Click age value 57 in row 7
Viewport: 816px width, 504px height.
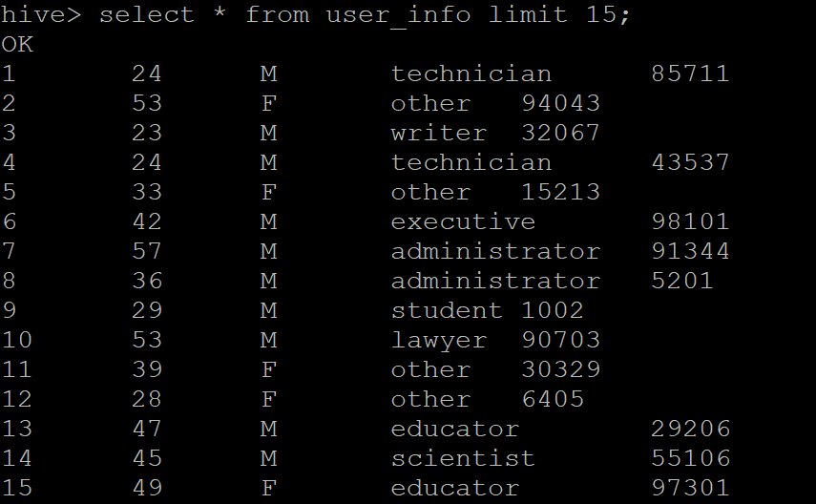pyautogui.click(x=147, y=251)
